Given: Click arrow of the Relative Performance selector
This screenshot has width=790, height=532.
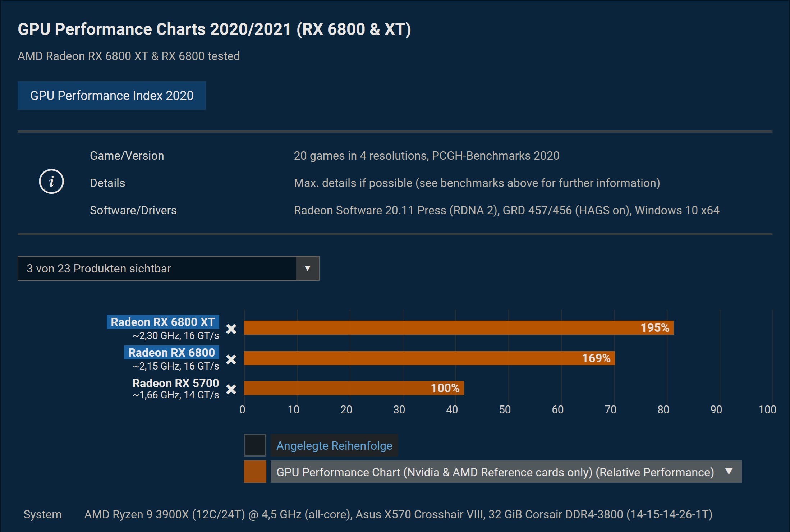Looking at the screenshot, I should click(729, 471).
